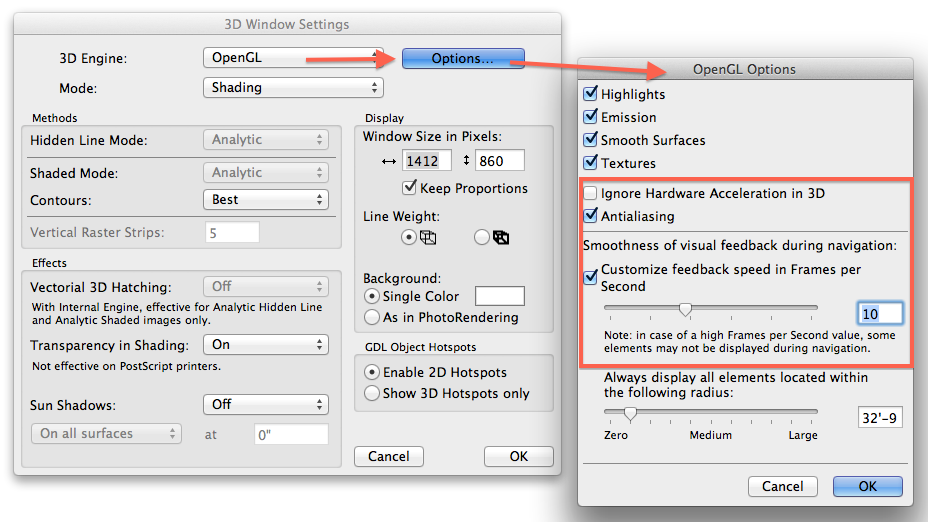Expand the Mode dropdown showing Shading

[293, 88]
